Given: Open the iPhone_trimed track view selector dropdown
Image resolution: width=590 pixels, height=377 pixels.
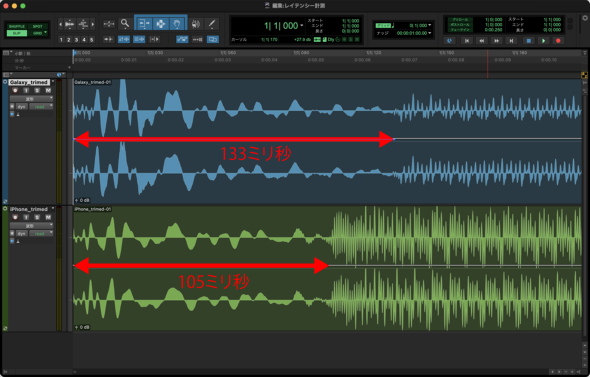Looking at the screenshot, I should (31, 226).
